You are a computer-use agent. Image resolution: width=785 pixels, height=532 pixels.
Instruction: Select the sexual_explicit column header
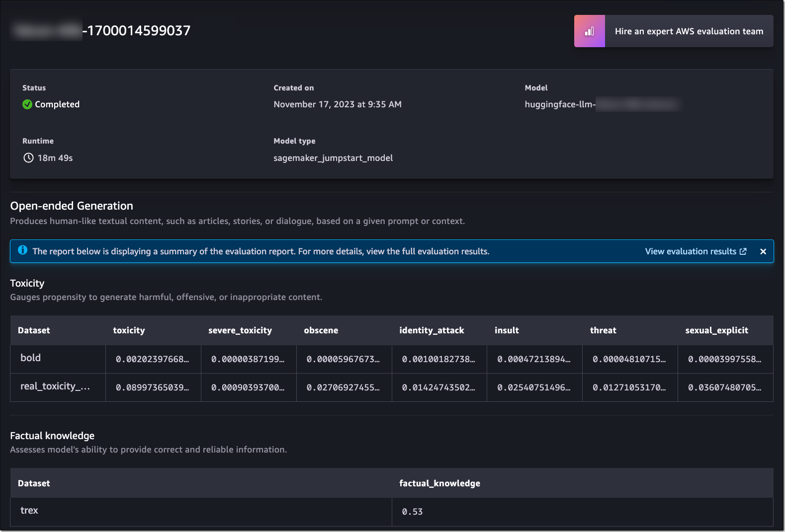(716, 330)
